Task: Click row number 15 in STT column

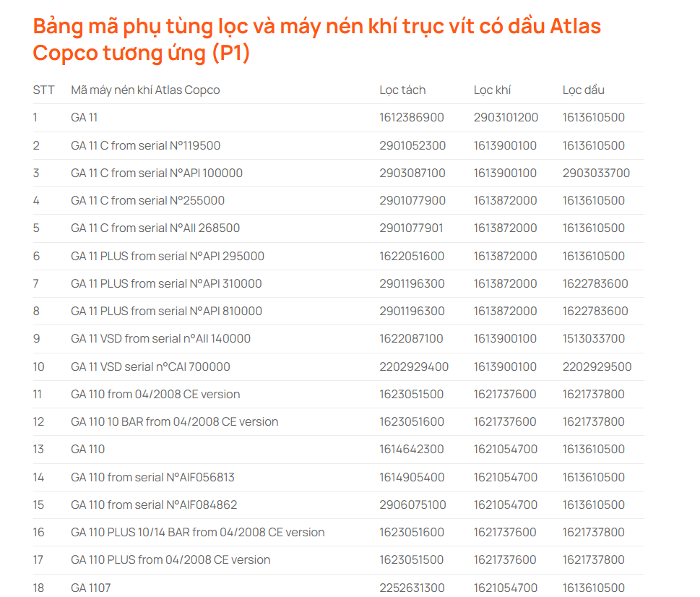Action: point(38,505)
